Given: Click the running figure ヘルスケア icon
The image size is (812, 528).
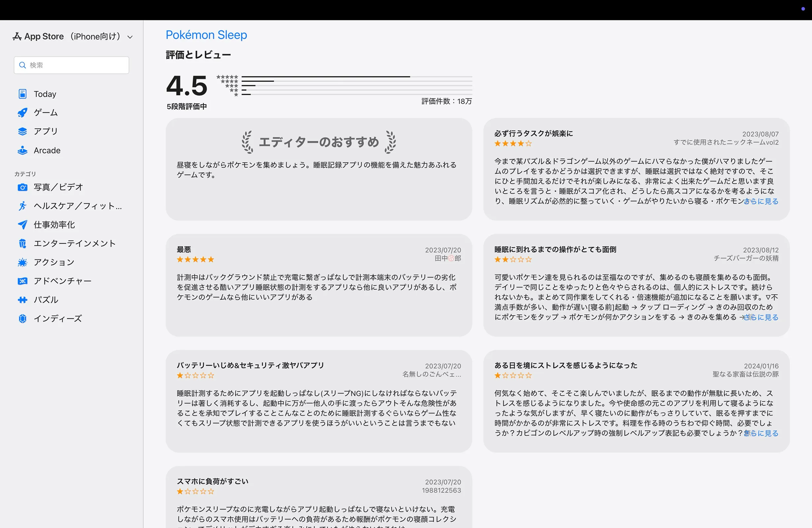Looking at the screenshot, I should click(22, 206).
